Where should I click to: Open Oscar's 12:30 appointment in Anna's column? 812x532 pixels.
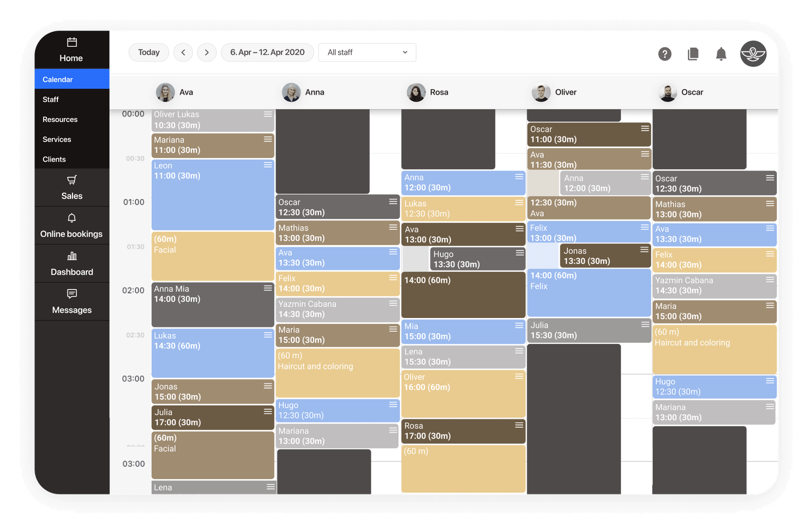point(330,207)
